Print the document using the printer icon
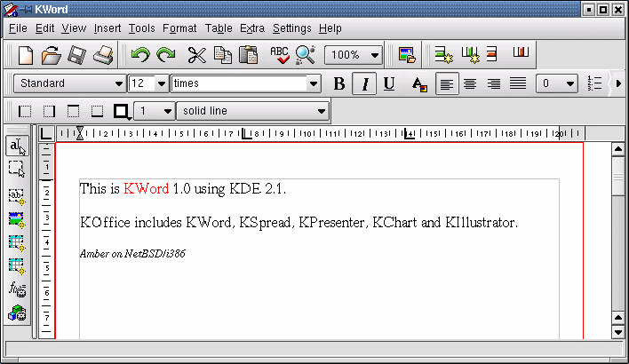 103,55
